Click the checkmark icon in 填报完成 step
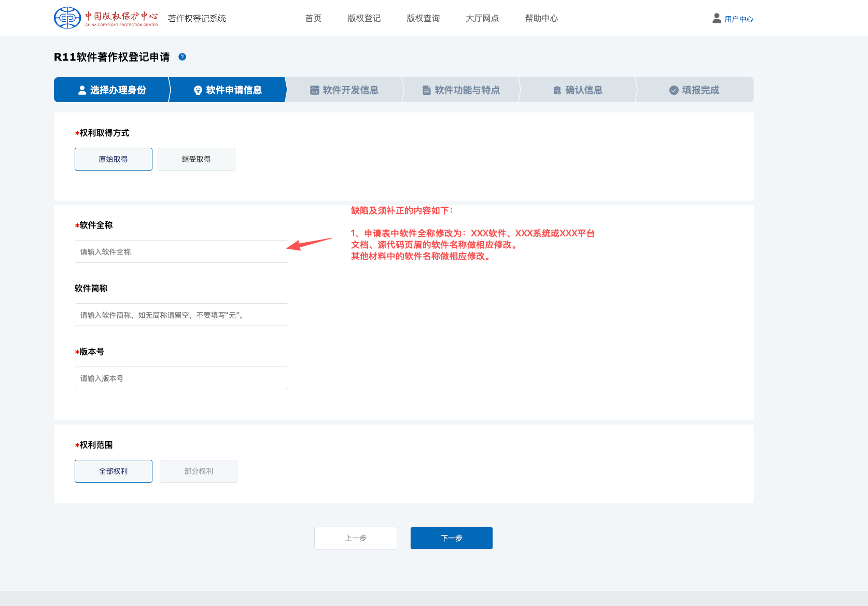The image size is (868, 606). [674, 90]
